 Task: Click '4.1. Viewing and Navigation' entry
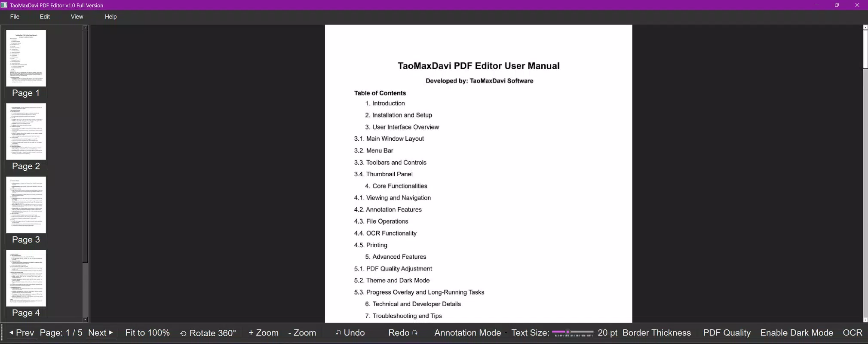click(393, 198)
